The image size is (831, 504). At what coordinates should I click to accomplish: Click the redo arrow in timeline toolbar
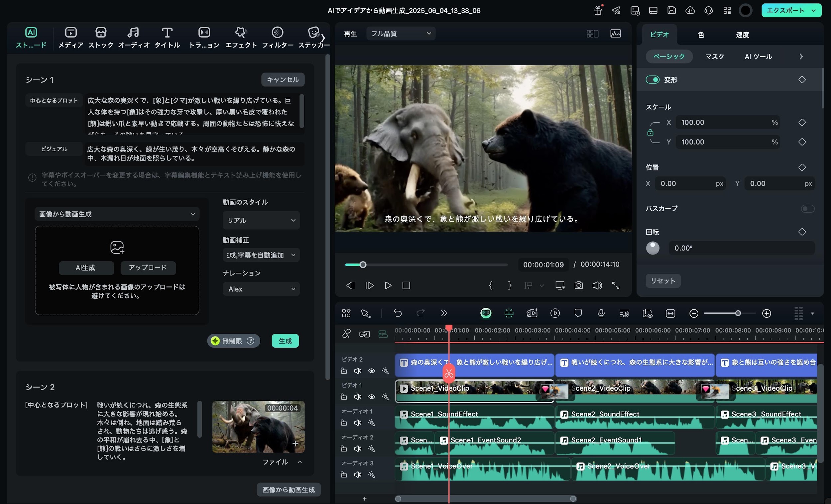(420, 313)
